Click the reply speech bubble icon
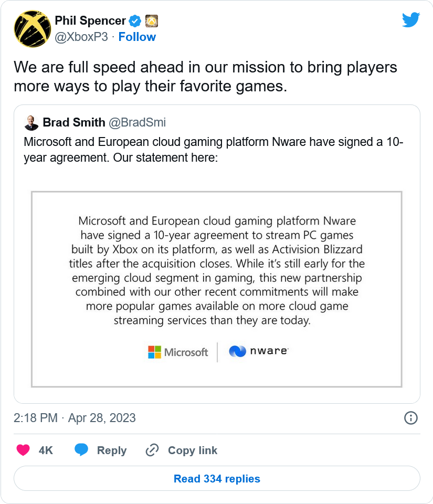Screen dimensions: 433x504 click(x=81, y=450)
